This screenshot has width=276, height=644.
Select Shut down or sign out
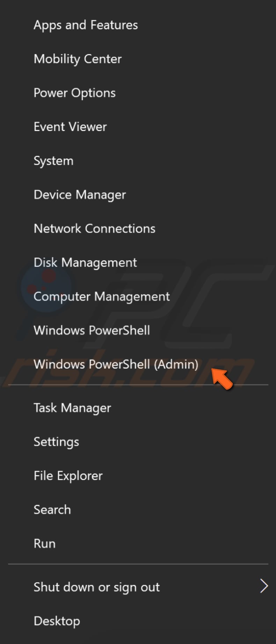point(96,587)
